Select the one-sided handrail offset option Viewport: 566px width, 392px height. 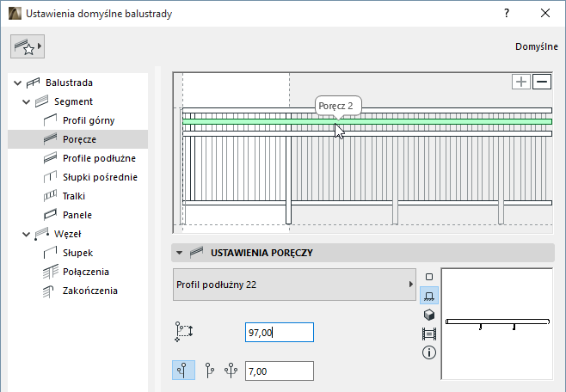(x=209, y=371)
